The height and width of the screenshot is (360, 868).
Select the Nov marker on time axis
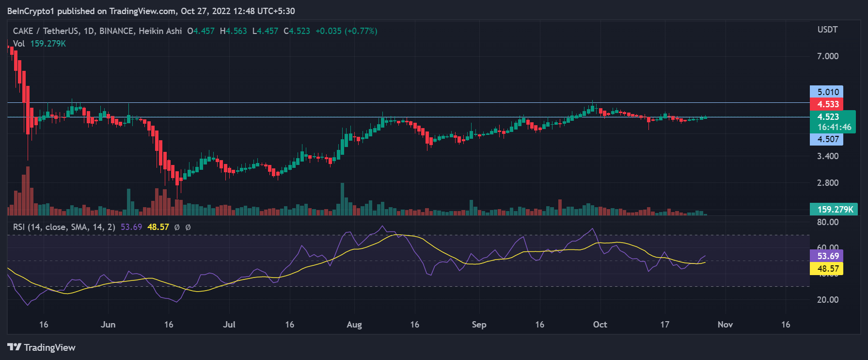click(x=725, y=325)
